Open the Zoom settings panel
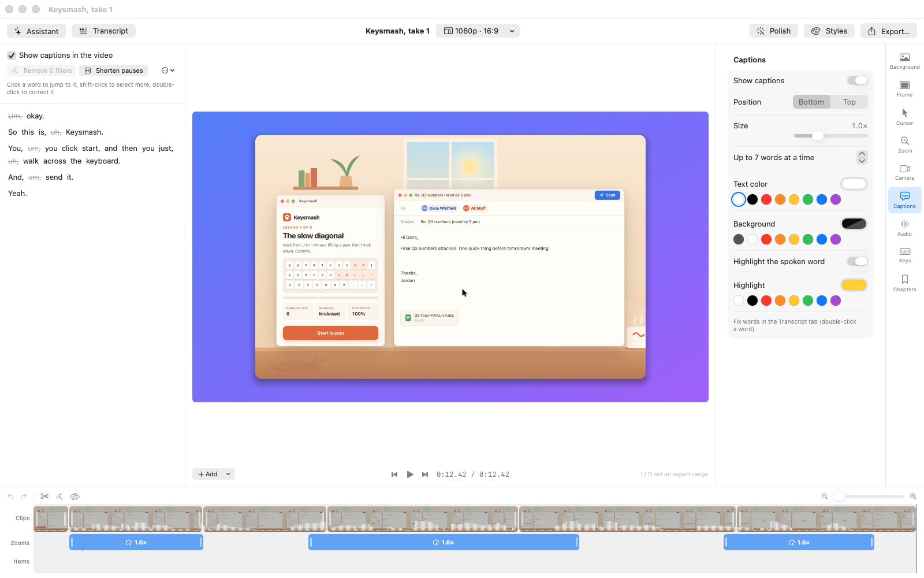924x578 pixels. (x=904, y=144)
